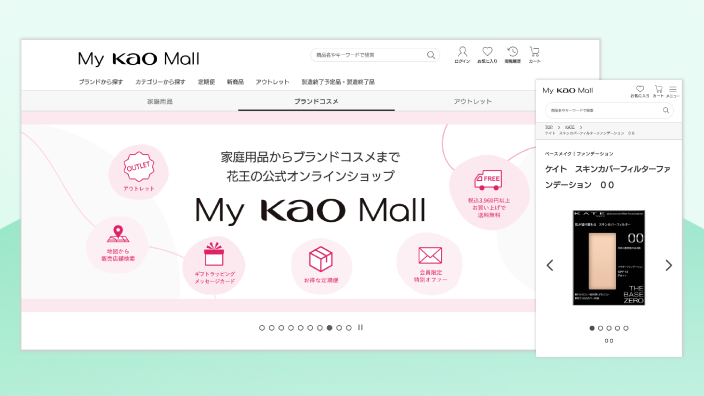
Task: Open the cart icon in desktop header
Action: click(x=534, y=52)
